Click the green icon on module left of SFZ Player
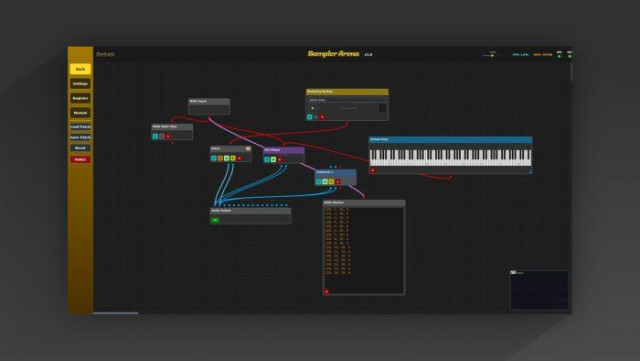Image resolution: width=640 pixels, height=361 pixels. click(x=227, y=158)
